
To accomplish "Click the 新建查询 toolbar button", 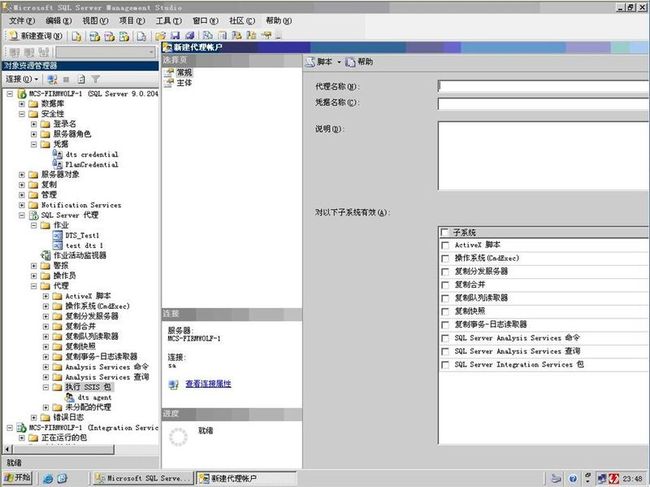I will click(x=36, y=36).
